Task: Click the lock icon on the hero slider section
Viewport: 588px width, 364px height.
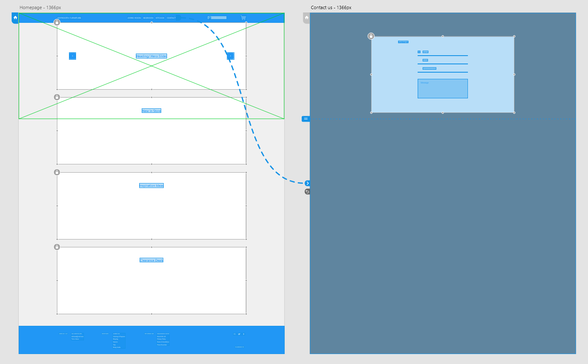Action: 57,22
